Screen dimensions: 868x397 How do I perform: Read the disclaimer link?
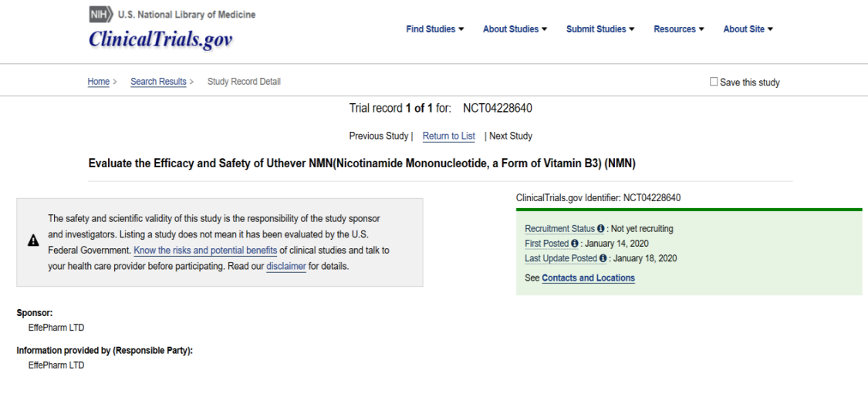(286, 266)
